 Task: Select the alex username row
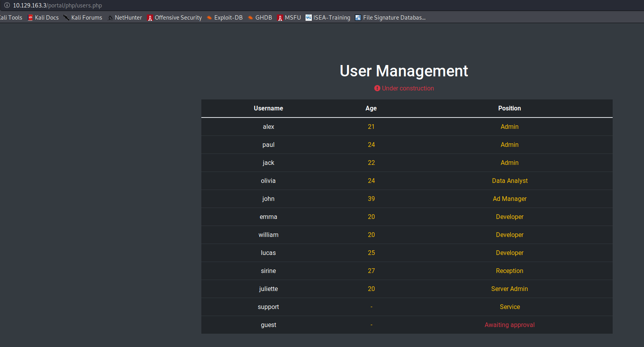point(268,127)
